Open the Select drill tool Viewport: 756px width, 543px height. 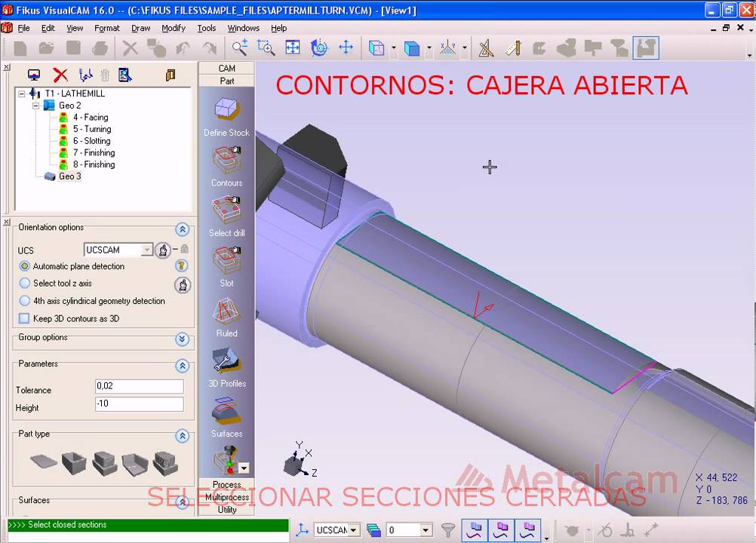(x=226, y=210)
